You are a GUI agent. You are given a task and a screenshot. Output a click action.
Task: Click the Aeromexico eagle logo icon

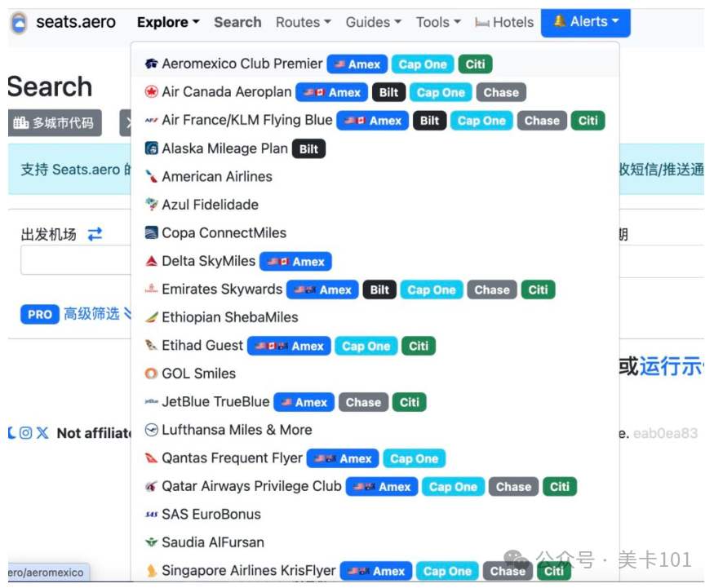click(151, 64)
